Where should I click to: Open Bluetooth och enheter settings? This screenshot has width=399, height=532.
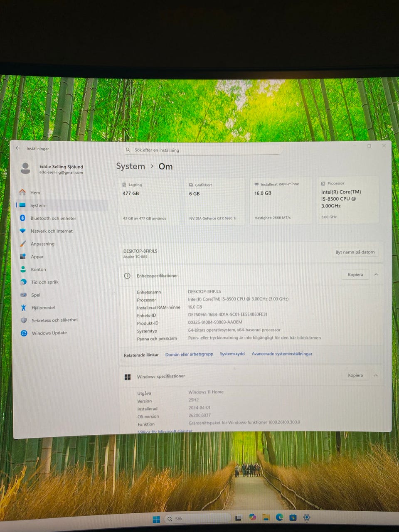tap(53, 218)
